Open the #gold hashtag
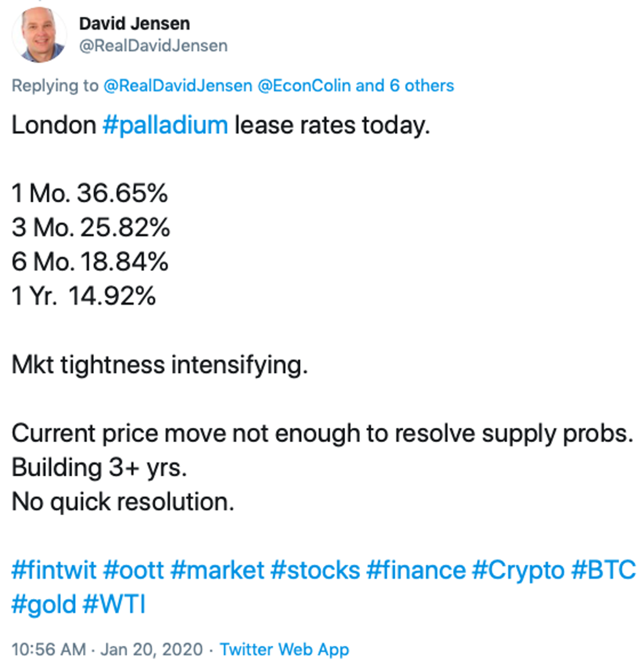Screen dimensions: 644x669 pyautogui.click(x=44, y=605)
